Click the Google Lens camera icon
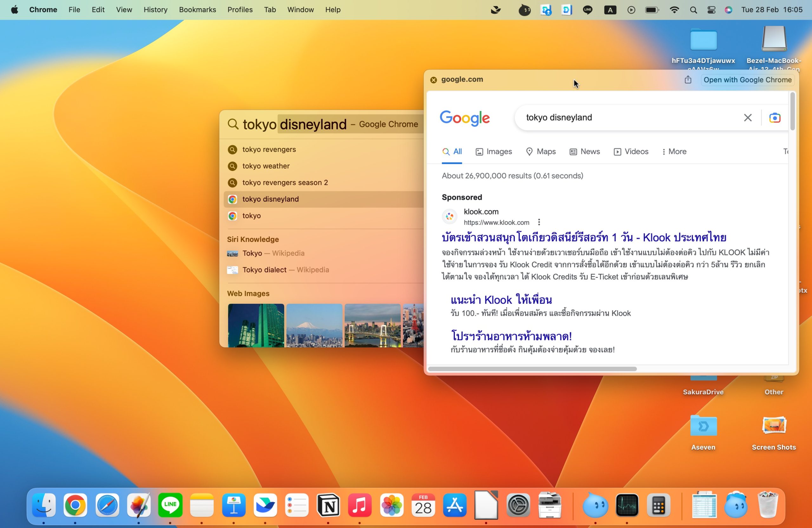This screenshot has height=528, width=812. 775,118
